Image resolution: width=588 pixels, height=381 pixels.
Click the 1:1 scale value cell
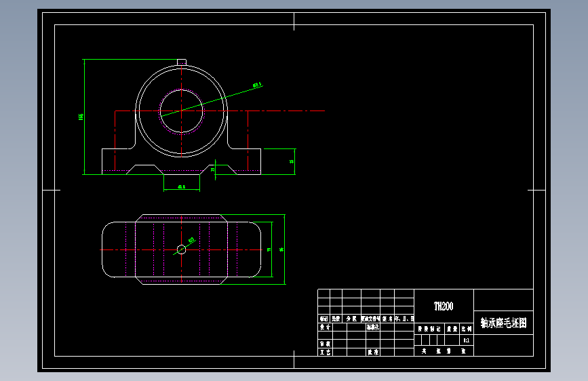[467, 340]
